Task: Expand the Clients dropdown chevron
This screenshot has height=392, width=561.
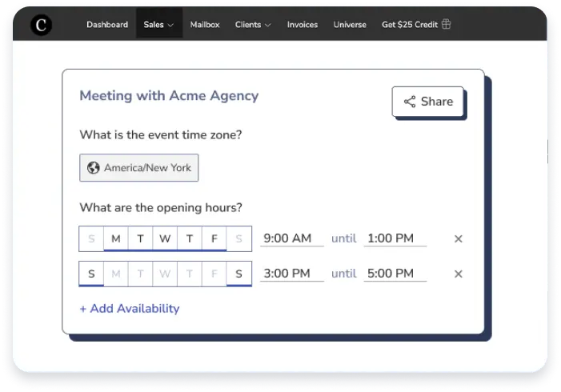Action: [x=267, y=25]
